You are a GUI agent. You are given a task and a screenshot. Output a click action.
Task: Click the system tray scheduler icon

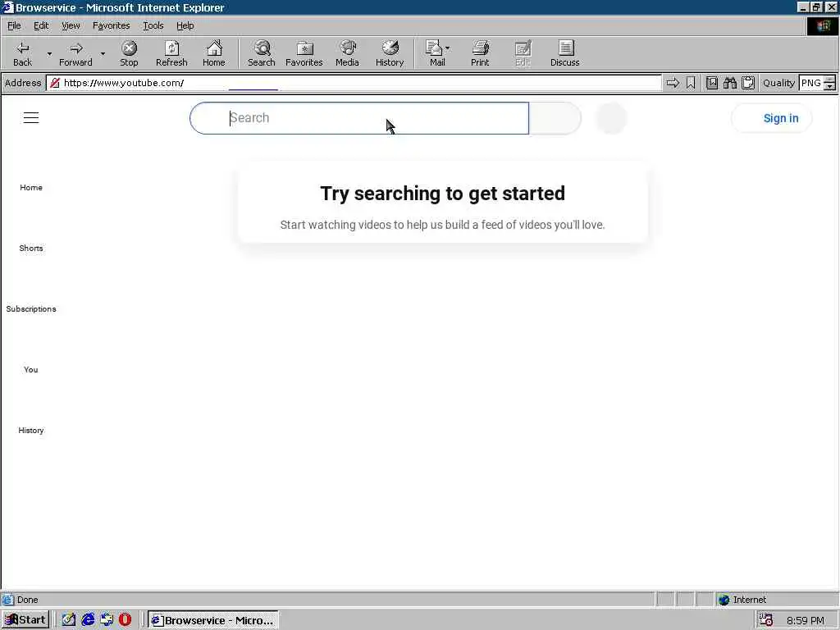(766, 620)
